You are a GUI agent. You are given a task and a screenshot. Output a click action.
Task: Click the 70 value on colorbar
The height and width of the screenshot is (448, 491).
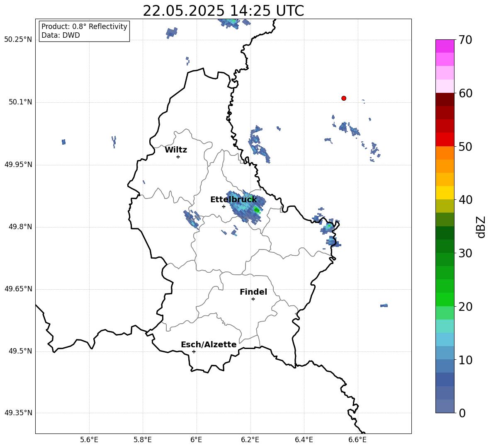[x=465, y=40]
